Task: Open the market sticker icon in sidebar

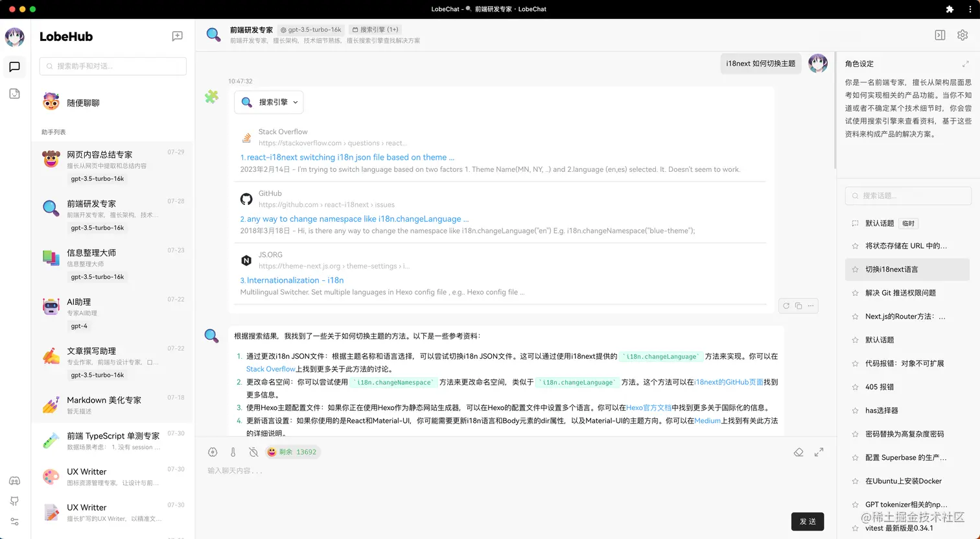Action: pos(14,94)
